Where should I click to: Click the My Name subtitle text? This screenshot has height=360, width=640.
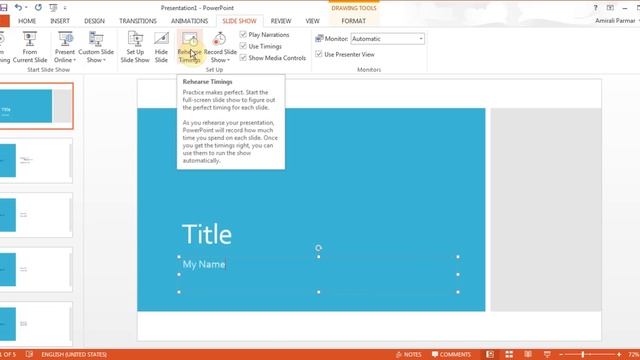(x=204, y=264)
